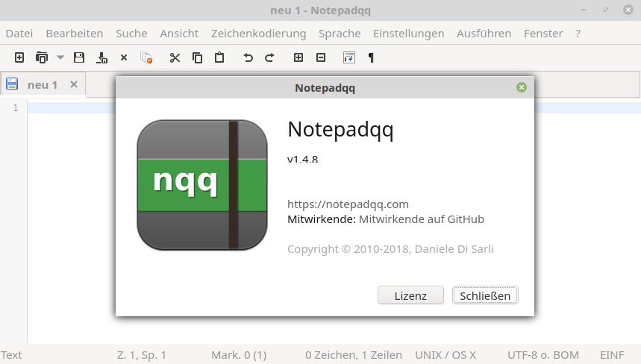The width and height of the screenshot is (641, 364).
Task: Open the Datei menu
Action: click(19, 34)
